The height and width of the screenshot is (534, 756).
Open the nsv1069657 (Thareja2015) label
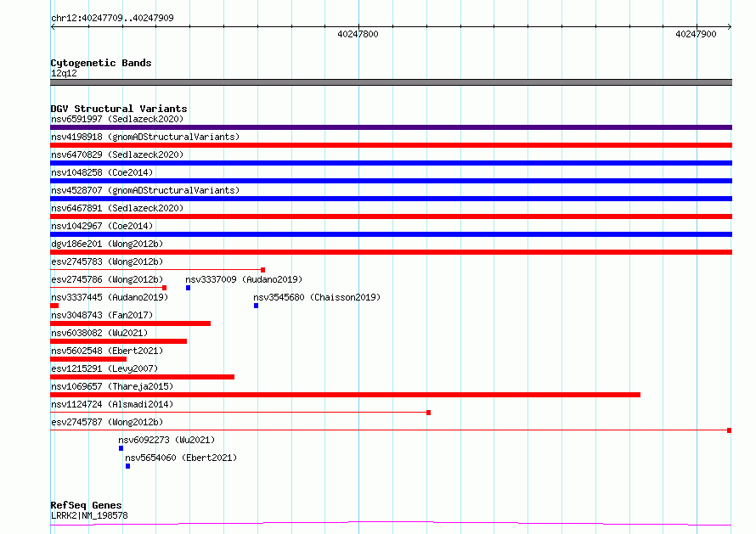pyautogui.click(x=112, y=386)
